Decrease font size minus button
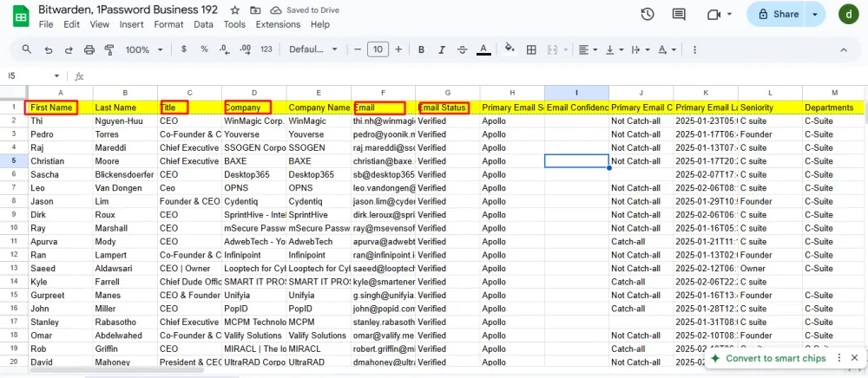The height and width of the screenshot is (378, 868). 358,49
